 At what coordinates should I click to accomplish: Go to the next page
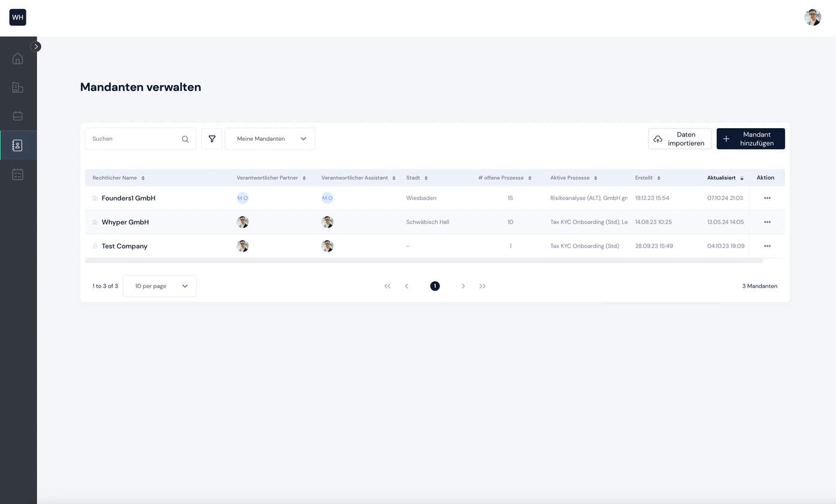point(463,286)
